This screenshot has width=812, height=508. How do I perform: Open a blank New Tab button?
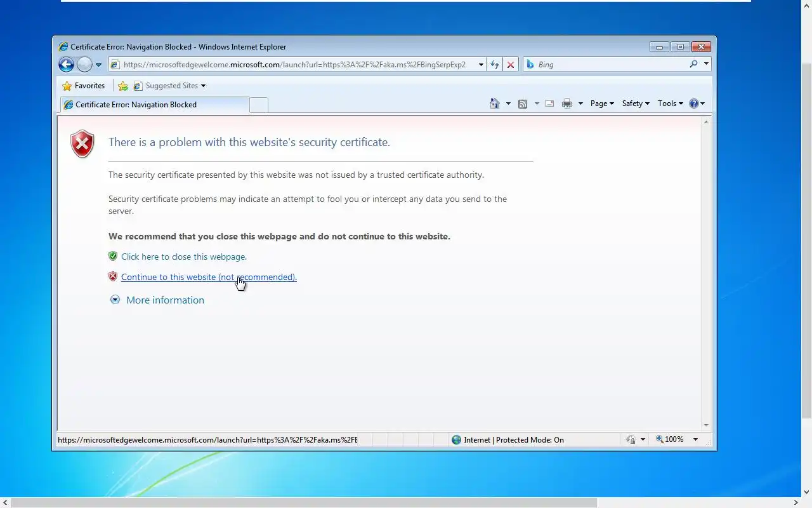coord(259,105)
